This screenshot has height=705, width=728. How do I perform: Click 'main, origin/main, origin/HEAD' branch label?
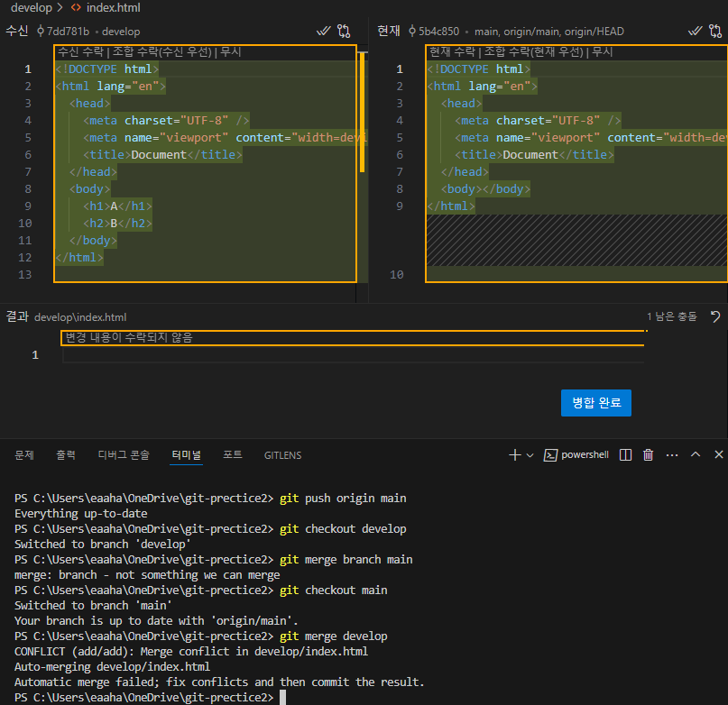click(x=549, y=32)
